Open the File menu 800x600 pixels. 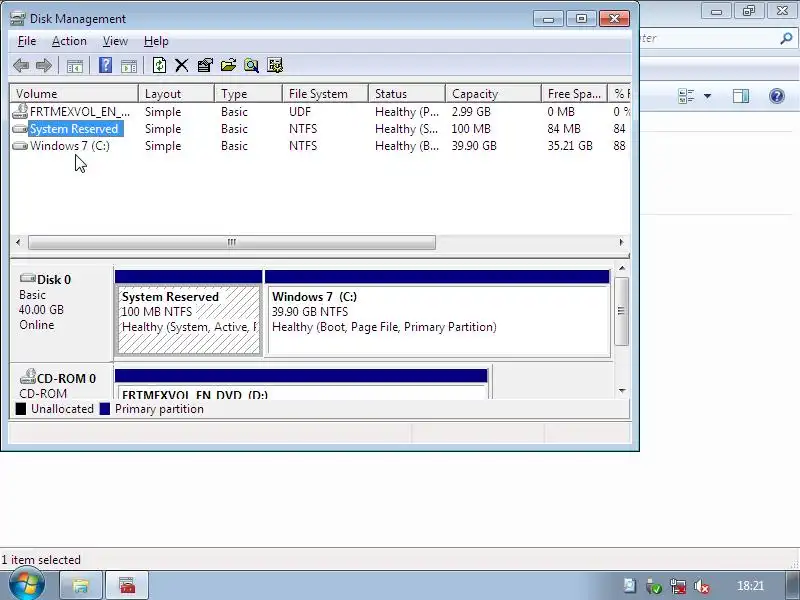pyautogui.click(x=27, y=41)
